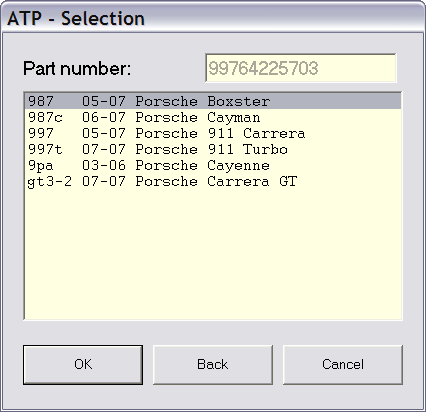
Task: Click the 'Carrera GT' model name text
Action: pos(252,181)
